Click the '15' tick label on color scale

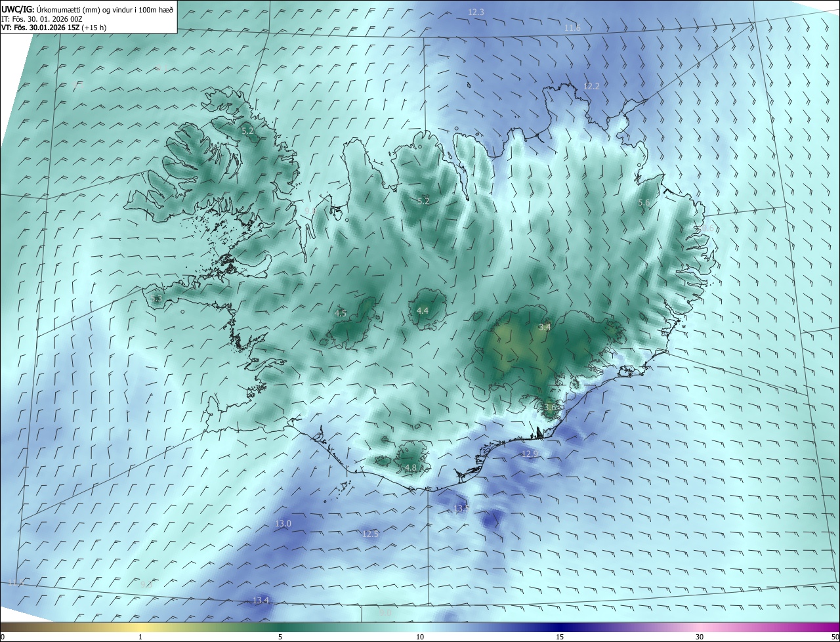coord(560,637)
